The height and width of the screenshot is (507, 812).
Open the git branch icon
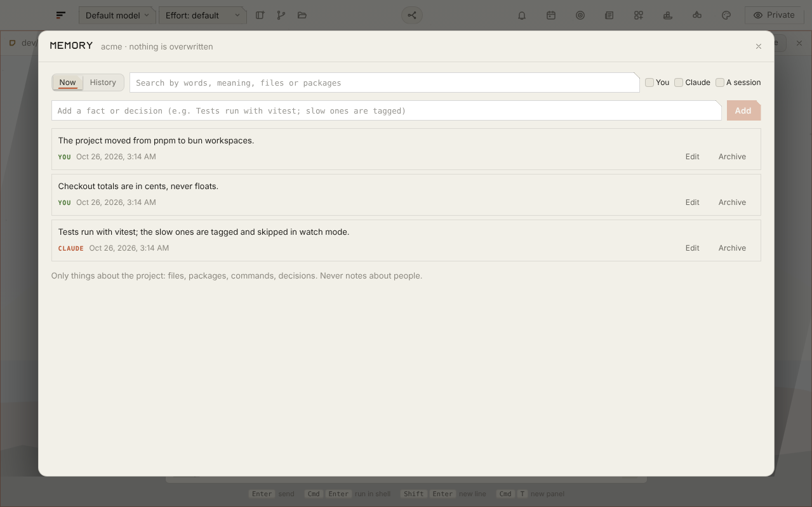click(x=281, y=15)
